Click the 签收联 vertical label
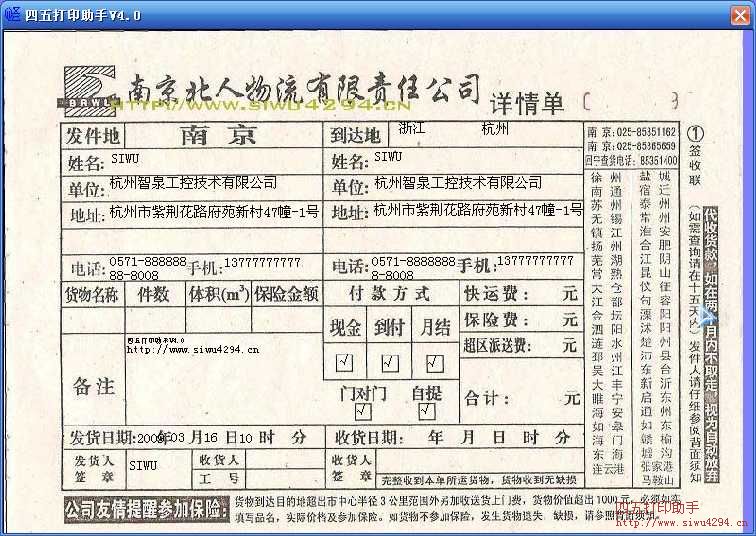Viewport: 756px width, 536px height. coord(694,165)
